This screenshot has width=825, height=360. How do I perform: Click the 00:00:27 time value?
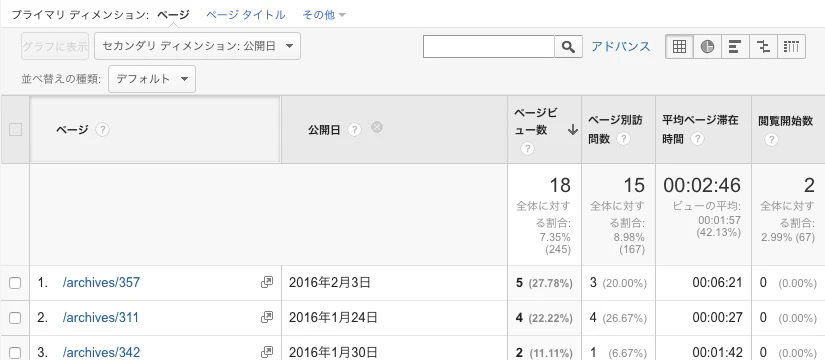tap(717, 317)
